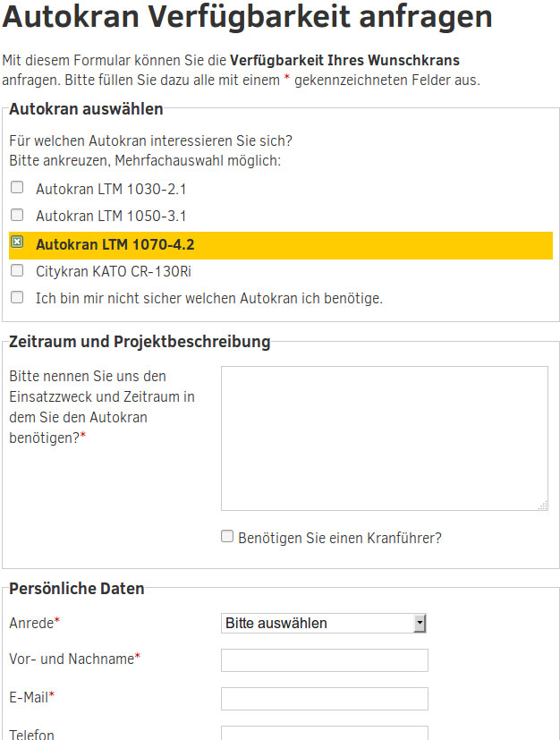Click the 'Autokran Verfügbarkeit anfragen' page heading
This screenshot has height=740, width=560.
[x=248, y=17]
